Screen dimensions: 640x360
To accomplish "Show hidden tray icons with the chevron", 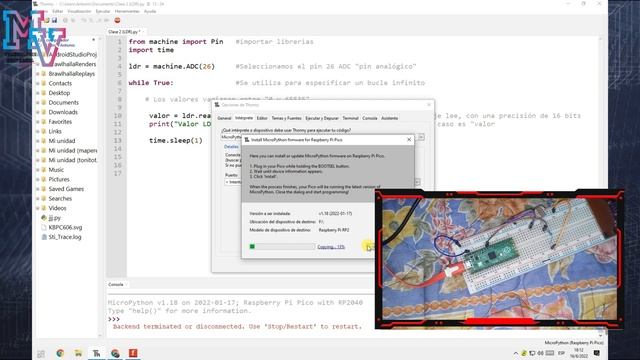I will click(516, 353).
